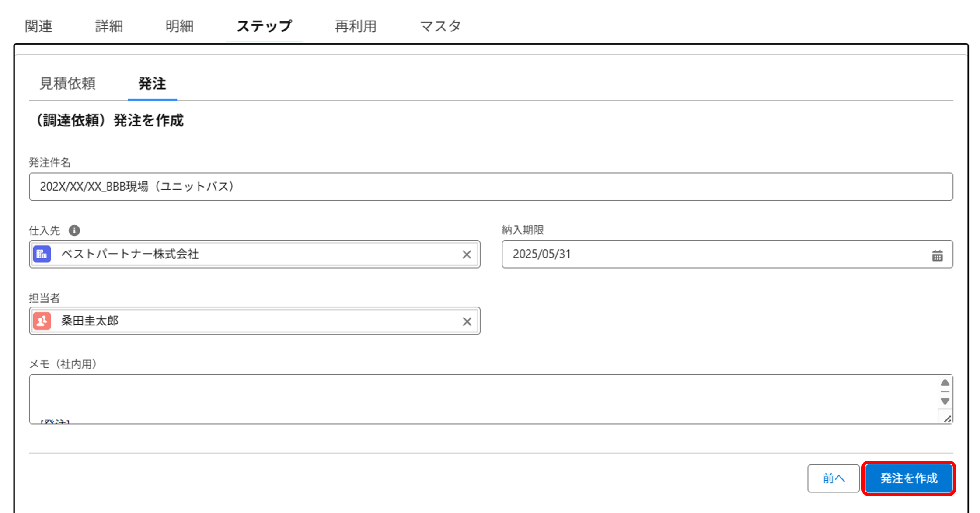Click the memo scroll up arrow
The width and height of the screenshot is (980, 513).
[945, 383]
